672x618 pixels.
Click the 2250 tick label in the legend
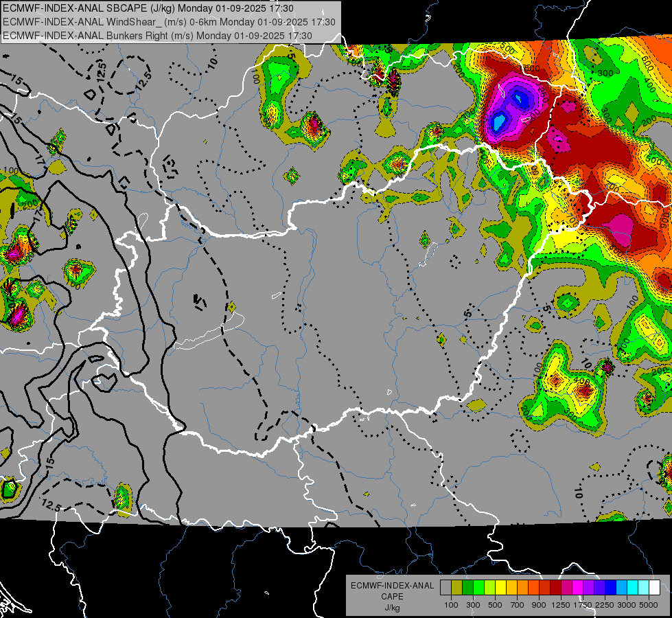click(605, 605)
